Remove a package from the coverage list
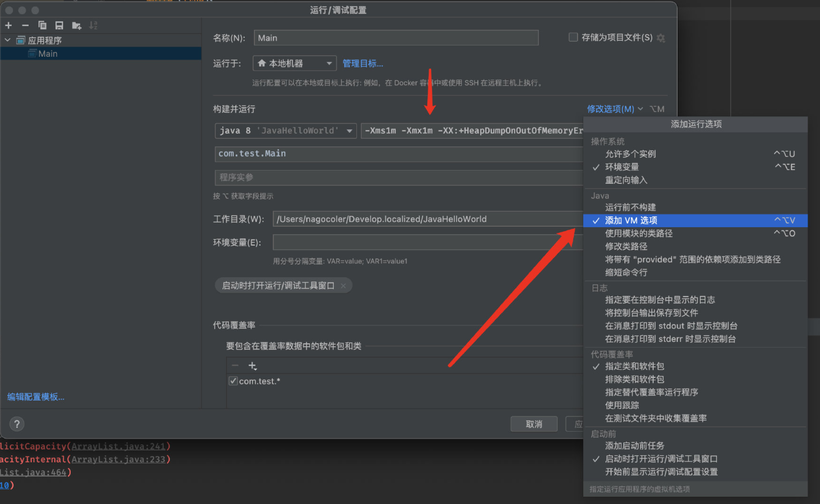The image size is (820, 504). pos(235,366)
